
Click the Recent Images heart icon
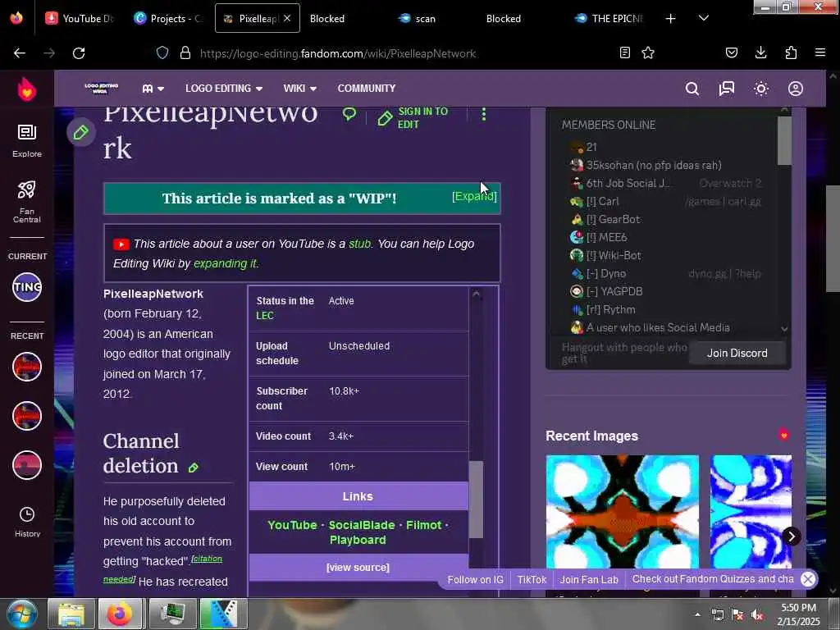783,435
